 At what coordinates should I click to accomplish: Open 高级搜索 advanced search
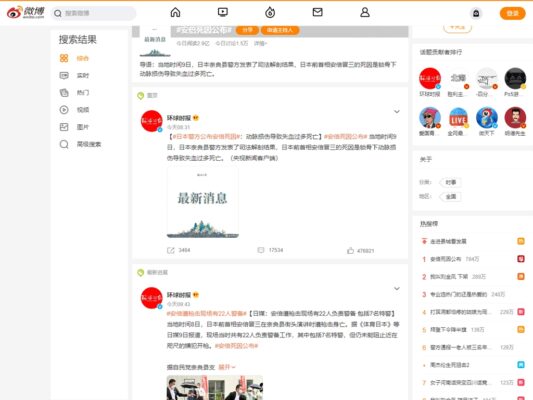click(x=80, y=144)
